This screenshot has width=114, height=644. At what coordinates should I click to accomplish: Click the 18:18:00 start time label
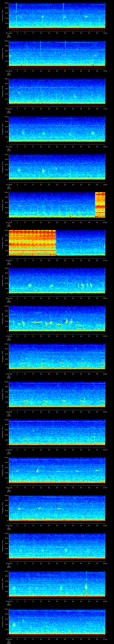tap(9, 185)
